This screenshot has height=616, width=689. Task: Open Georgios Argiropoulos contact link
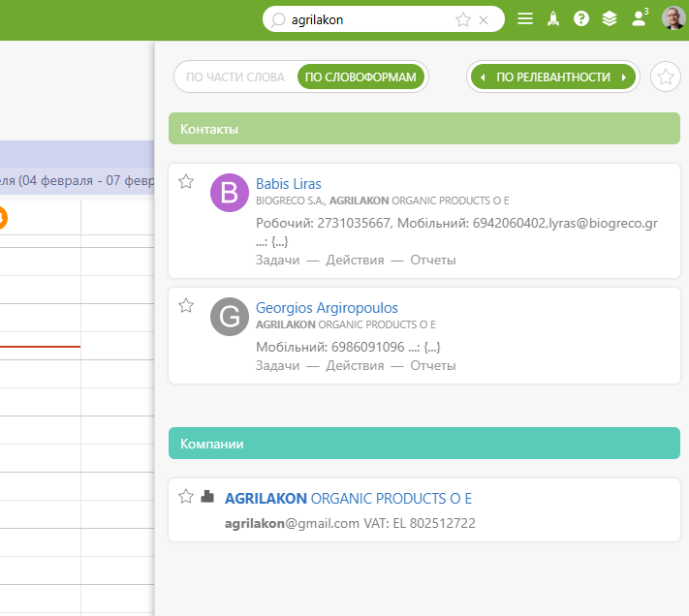click(x=327, y=308)
